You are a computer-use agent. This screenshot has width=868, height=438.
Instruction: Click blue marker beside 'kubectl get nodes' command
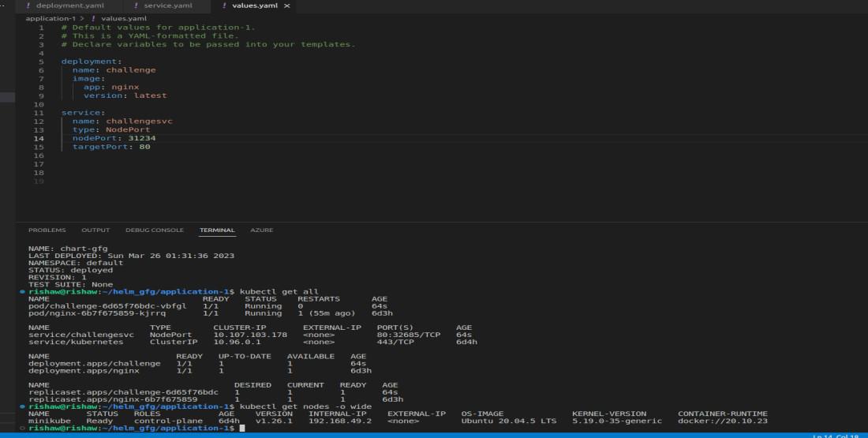coord(21,406)
